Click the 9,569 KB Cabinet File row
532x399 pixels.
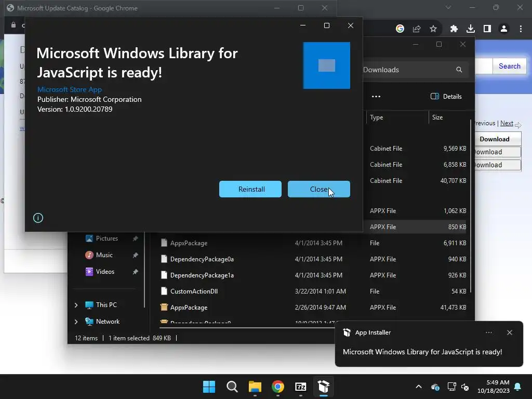(415, 148)
